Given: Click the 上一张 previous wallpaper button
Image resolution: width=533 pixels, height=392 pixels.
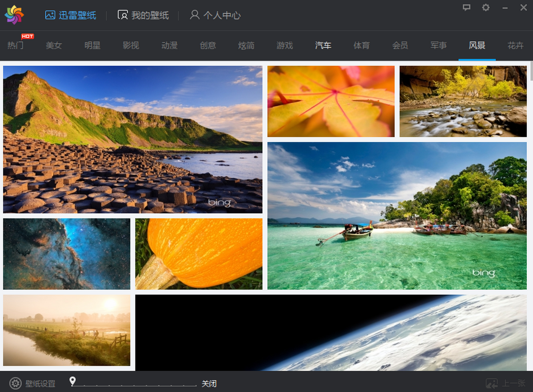Looking at the screenshot, I should 506,384.
